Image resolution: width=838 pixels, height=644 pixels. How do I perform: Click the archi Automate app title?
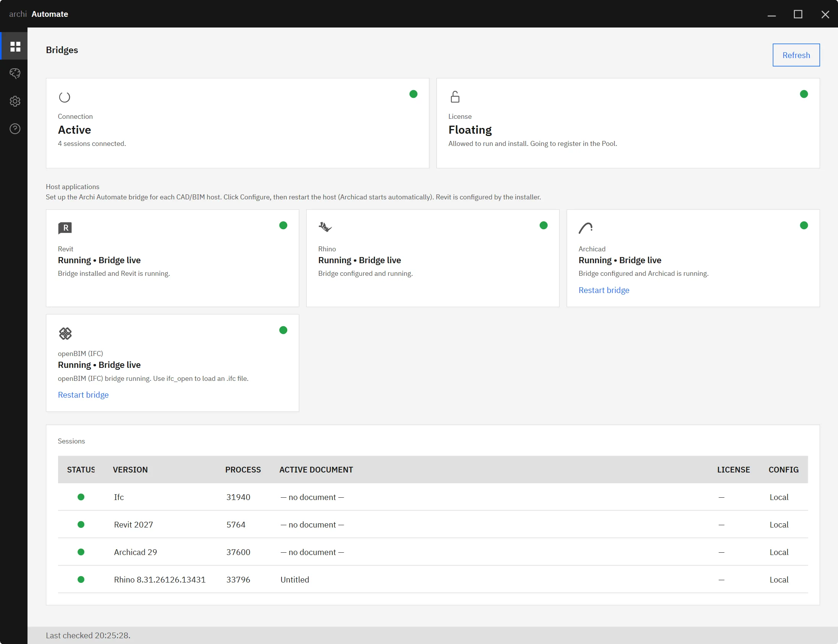point(38,14)
